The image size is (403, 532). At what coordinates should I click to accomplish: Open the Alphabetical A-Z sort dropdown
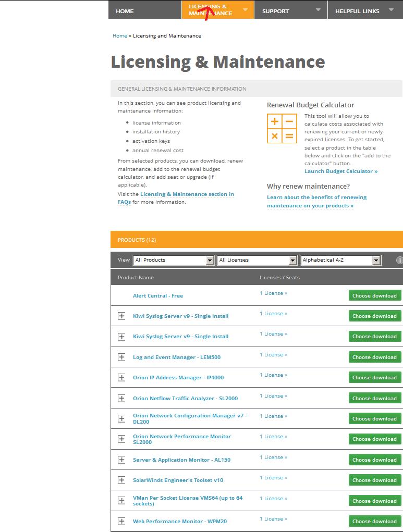click(x=340, y=260)
